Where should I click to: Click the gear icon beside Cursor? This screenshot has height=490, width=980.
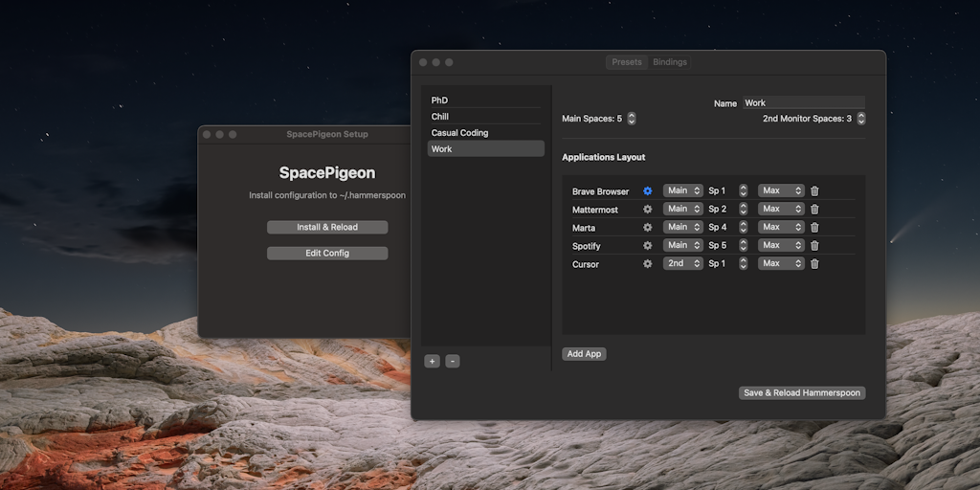[x=647, y=264]
